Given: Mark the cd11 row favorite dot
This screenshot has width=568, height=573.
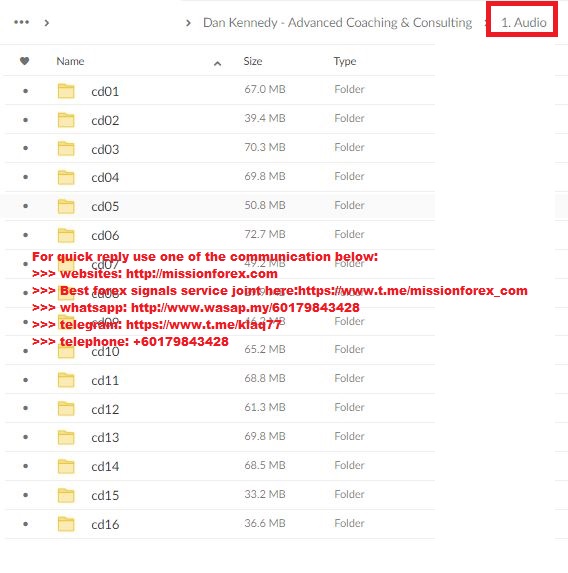Looking at the screenshot, I should click(x=26, y=380).
